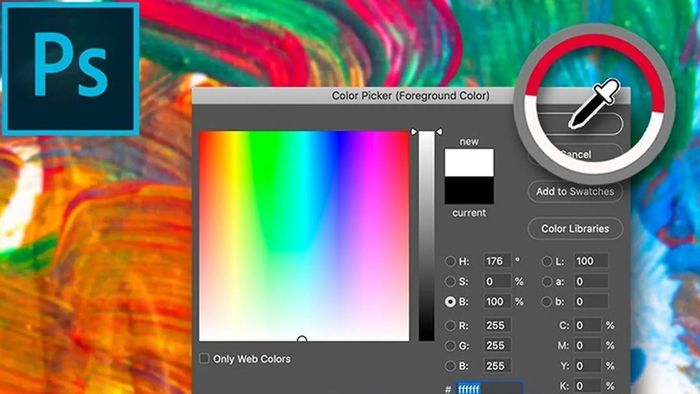700x394 pixels.
Task: Click the Y yellow percent field
Action: (588, 366)
